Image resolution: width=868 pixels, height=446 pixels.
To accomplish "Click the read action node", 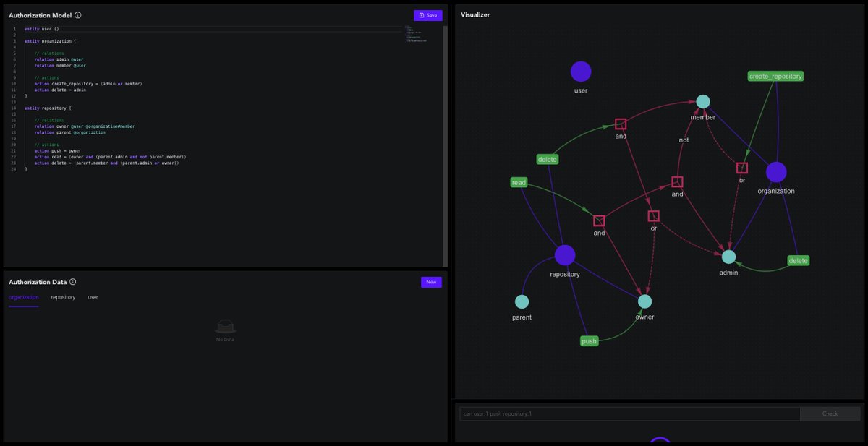I will tap(519, 183).
